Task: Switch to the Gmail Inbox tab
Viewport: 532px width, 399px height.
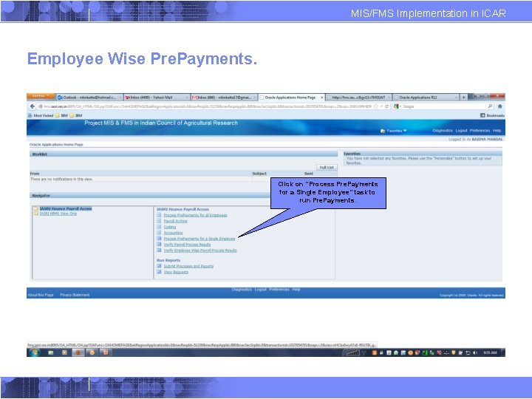Action: point(224,98)
